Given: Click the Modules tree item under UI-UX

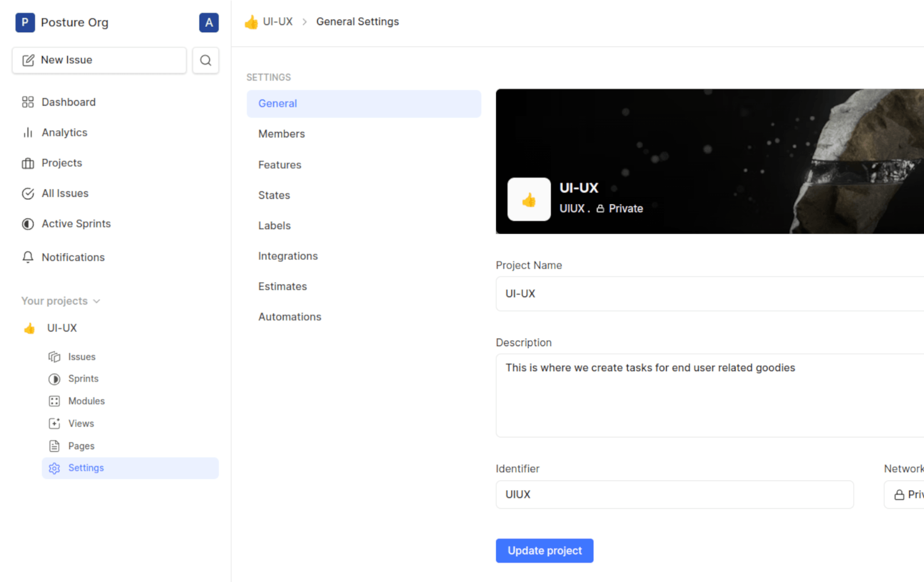Looking at the screenshot, I should [x=86, y=401].
